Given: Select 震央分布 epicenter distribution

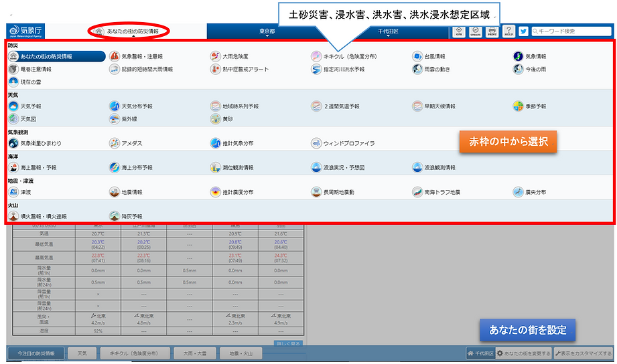Looking at the screenshot, I should 530,192.
